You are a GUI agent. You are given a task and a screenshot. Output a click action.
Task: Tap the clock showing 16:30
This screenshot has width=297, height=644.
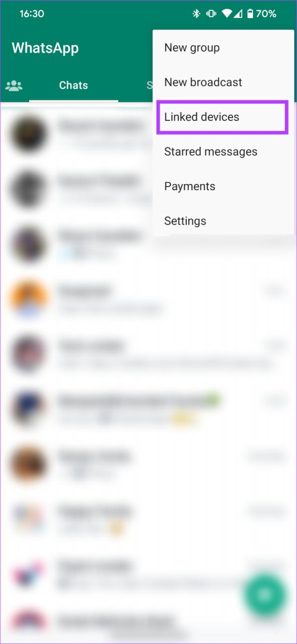32,14
